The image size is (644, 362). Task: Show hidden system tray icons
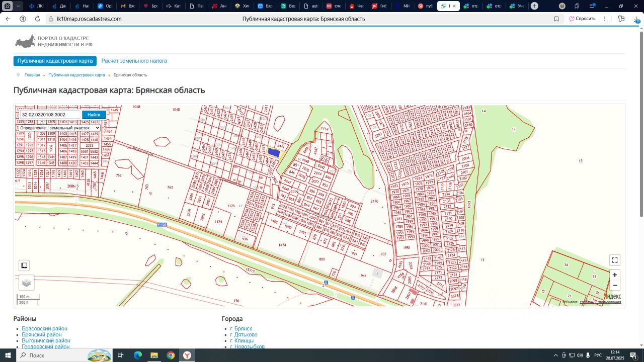tap(556, 355)
